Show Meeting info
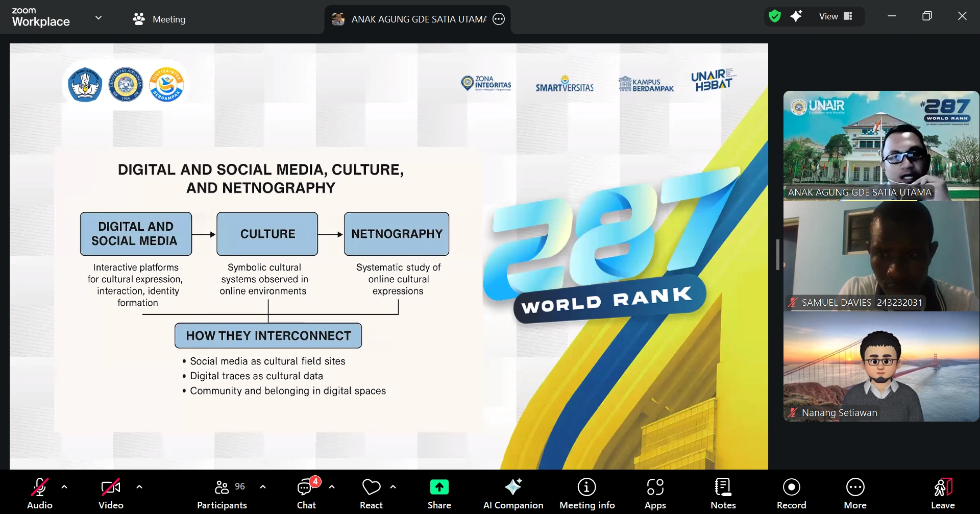This screenshot has width=980, height=514. (587, 493)
